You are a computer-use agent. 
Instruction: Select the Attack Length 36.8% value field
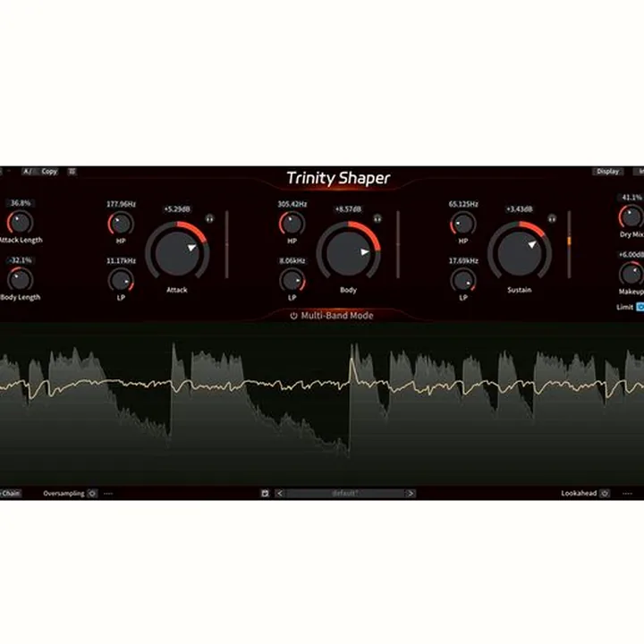click(x=21, y=203)
